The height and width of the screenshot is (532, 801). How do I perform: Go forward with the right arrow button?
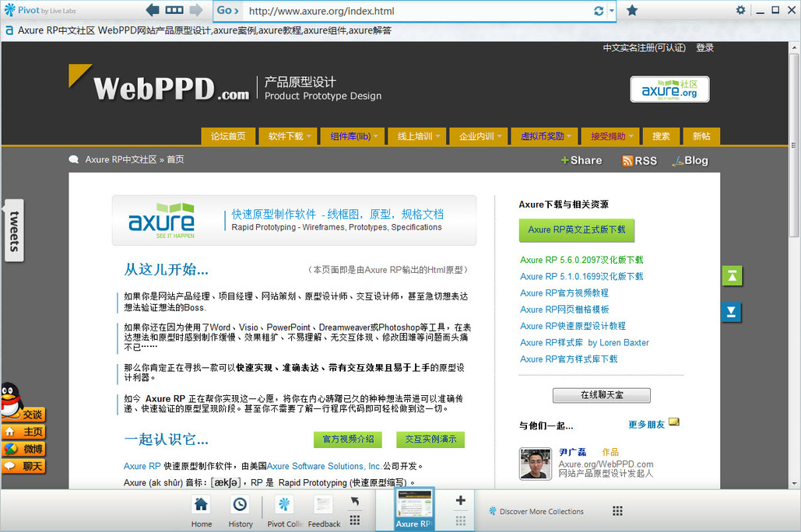[x=196, y=9]
